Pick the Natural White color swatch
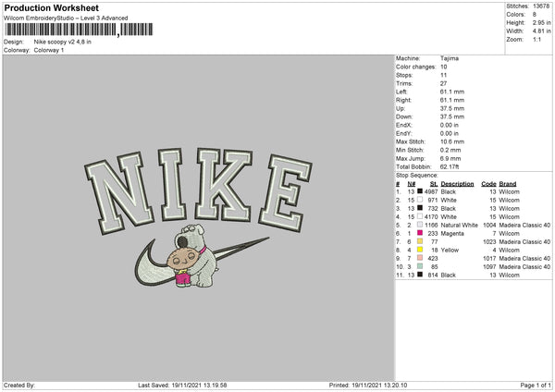This screenshot has width=555, height=392. coord(420,225)
